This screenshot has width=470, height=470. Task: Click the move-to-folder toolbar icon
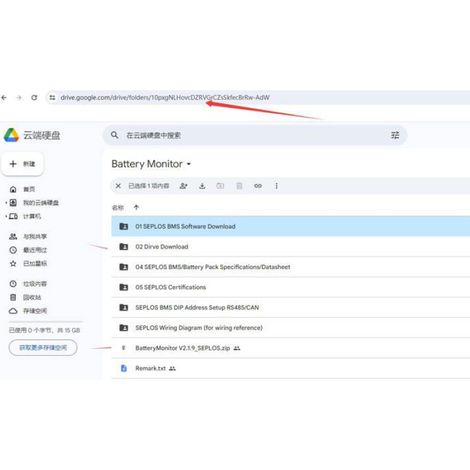click(x=220, y=186)
